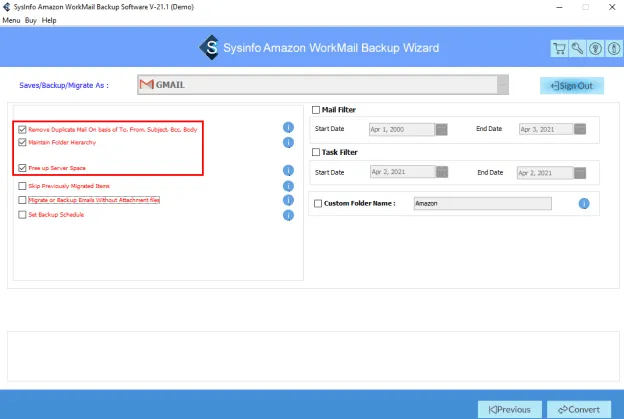Viewport: 624px width, 419px height.
Task: Click the shopping cart buy icon
Action: click(560, 48)
